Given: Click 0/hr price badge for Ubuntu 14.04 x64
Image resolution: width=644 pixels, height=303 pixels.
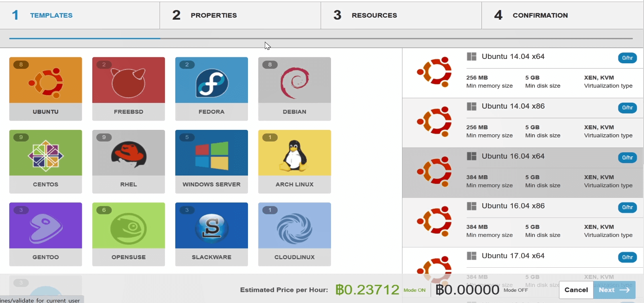Looking at the screenshot, I should 627,58.
